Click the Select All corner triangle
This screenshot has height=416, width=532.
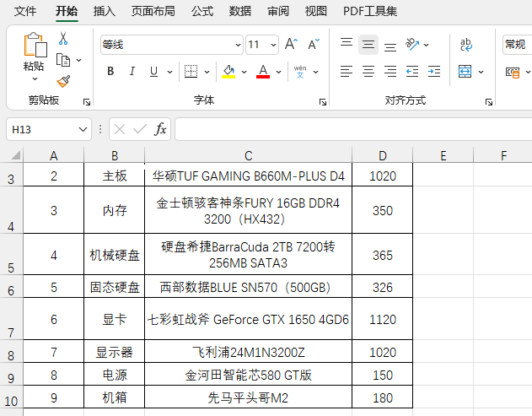tap(15, 155)
